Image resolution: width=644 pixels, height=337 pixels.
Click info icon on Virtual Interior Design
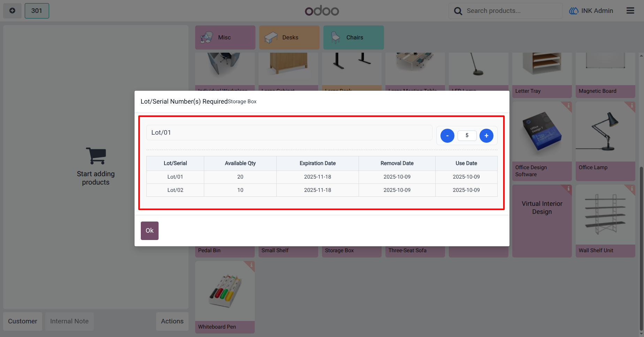pos(568,188)
